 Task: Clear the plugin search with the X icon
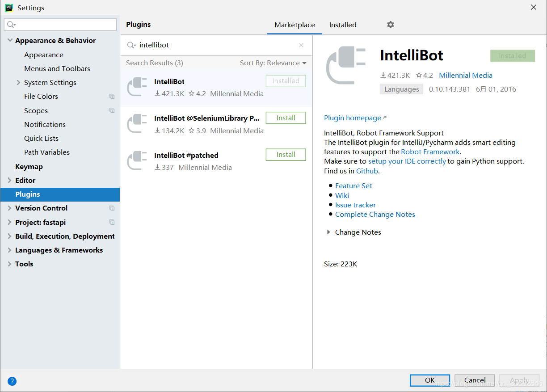pos(301,45)
